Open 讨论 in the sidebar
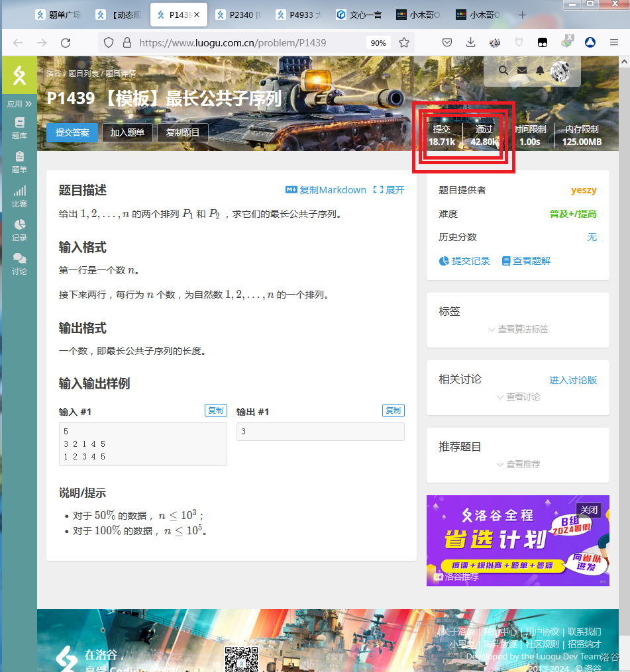This screenshot has width=630, height=672. pyautogui.click(x=19, y=264)
